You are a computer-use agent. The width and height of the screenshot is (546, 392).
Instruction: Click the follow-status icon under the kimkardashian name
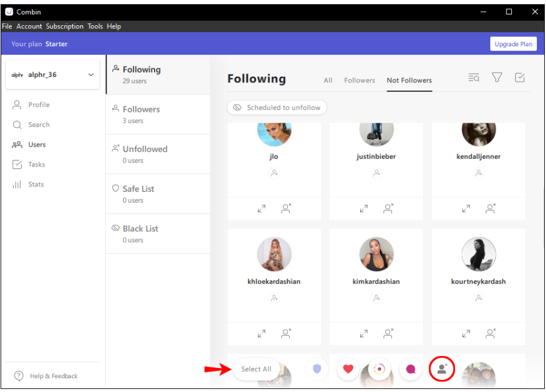(376, 298)
